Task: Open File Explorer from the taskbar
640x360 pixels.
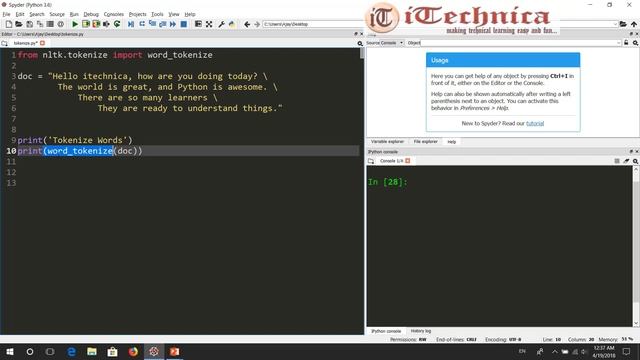Action: pos(92,351)
